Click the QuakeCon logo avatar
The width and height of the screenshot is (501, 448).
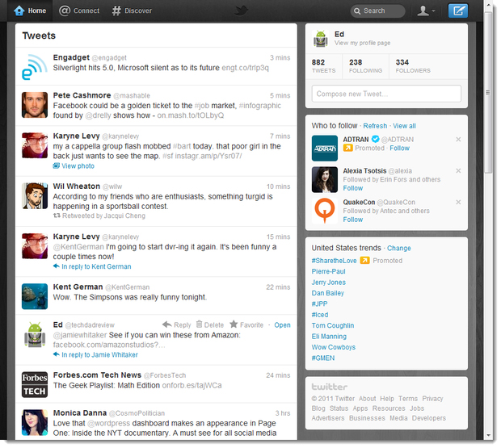click(x=325, y=211)
